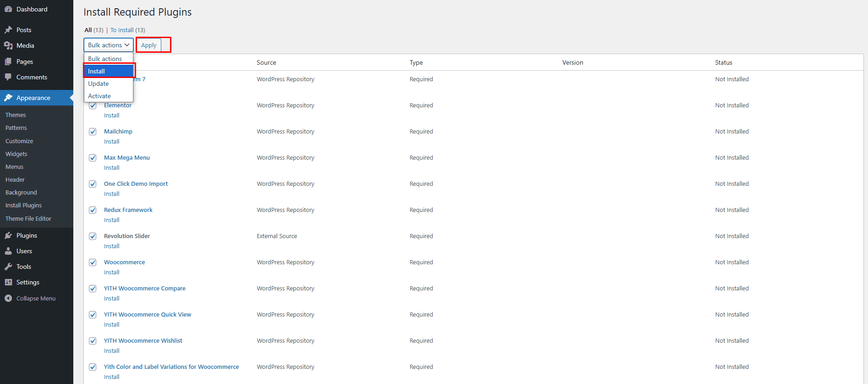The height and width of the screenshot is (384, 868).
Task: Click the Media icon in sidebar
Action: pyautogui.click(x=8, y=45)
